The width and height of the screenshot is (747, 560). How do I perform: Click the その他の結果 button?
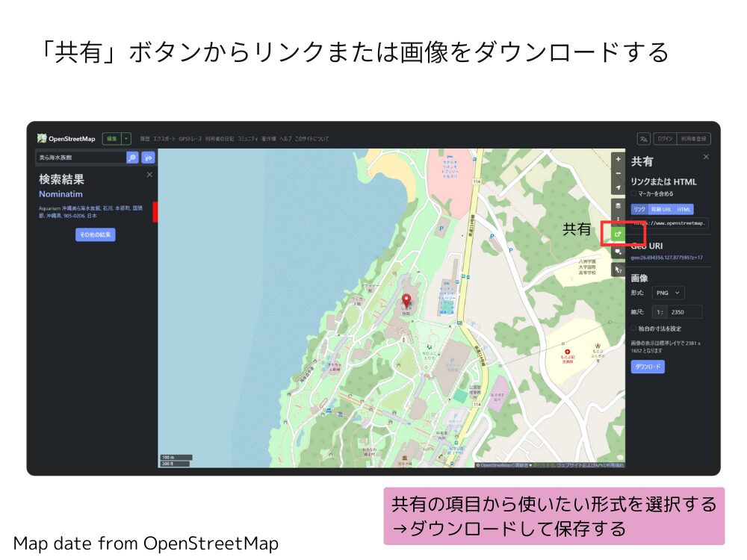[x=96, y=234]
